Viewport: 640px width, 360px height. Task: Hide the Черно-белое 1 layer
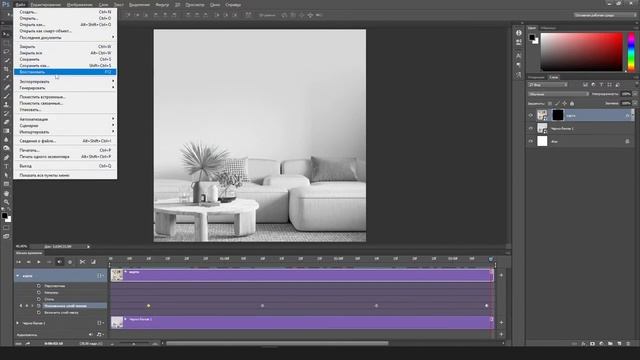pyautogui.click(x=531, y=129)
